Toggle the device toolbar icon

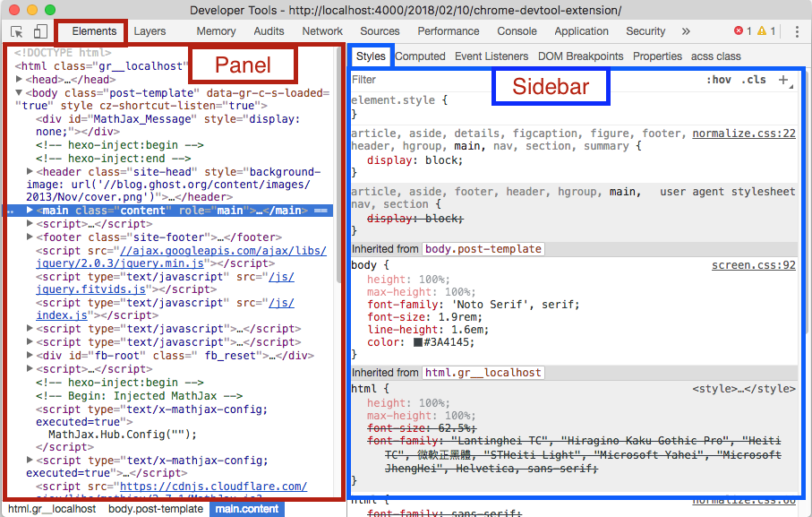pos(40,31)
